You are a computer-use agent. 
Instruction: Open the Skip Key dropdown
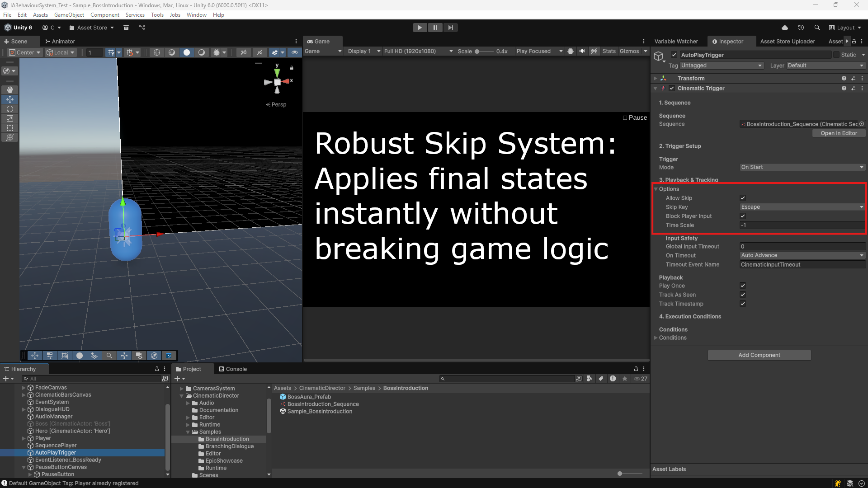802,207
